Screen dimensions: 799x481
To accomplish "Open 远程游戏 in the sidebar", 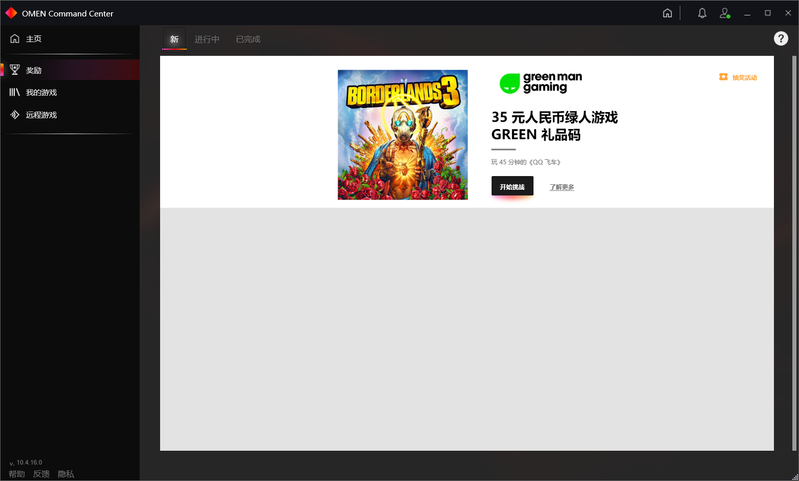I will pos(70,115).
